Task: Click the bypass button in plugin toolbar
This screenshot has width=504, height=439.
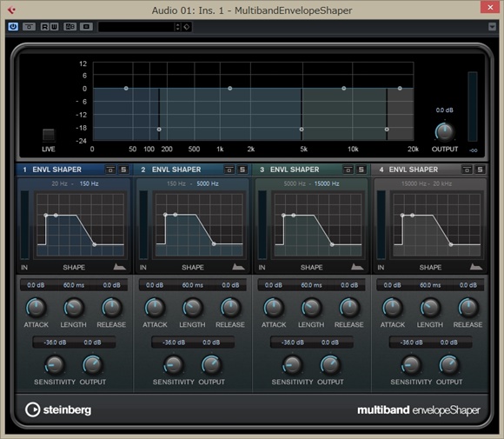Action: [x=29, y=27]
